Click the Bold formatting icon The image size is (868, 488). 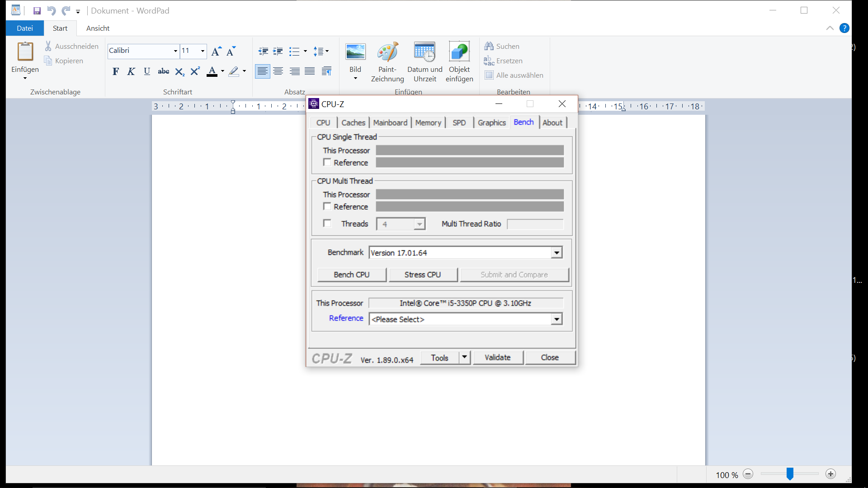(116, 71)
